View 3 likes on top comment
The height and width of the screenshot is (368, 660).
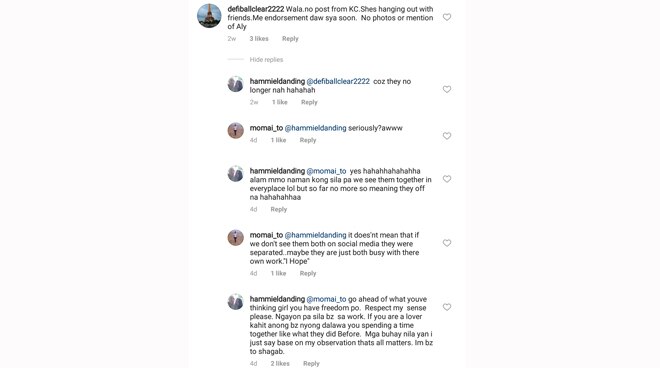[259, 39]
